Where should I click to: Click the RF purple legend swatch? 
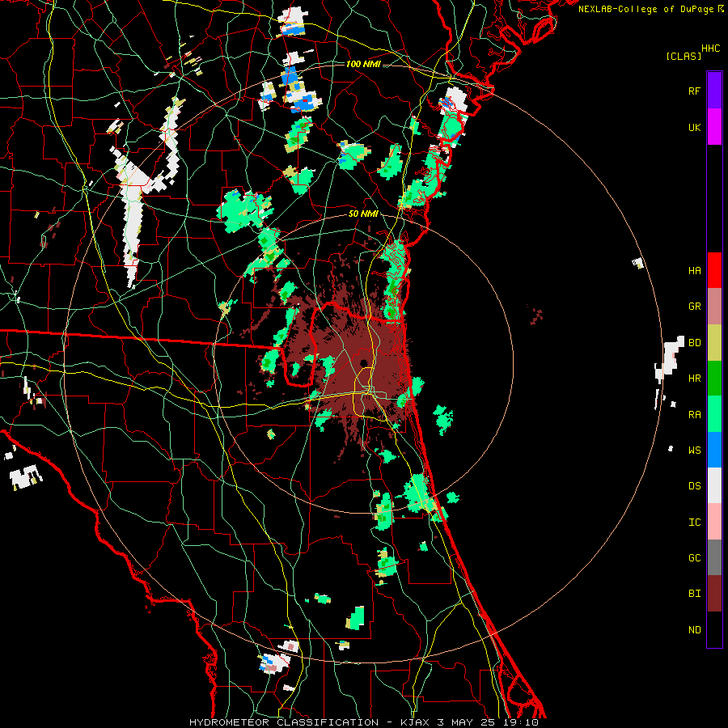tap(714, 91)
